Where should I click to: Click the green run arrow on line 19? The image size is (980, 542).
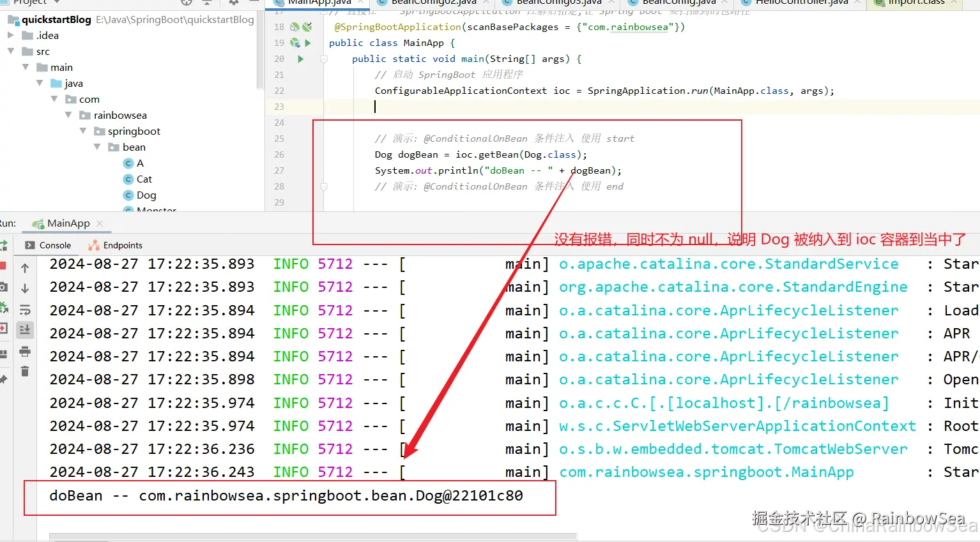click(308, 43)
